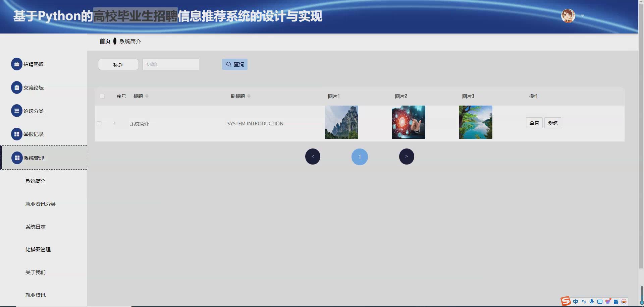
Task: Click the 修改 button to edit the record
Action: click(552, 123)
